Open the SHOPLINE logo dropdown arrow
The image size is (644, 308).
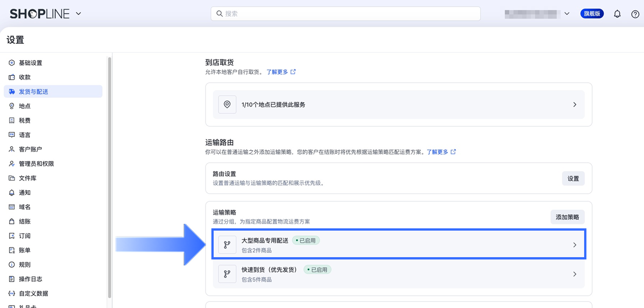(x=78, y=14)
